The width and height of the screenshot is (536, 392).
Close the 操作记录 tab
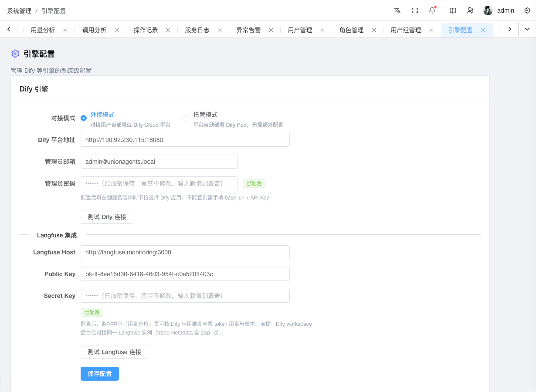tap(168, 30)
